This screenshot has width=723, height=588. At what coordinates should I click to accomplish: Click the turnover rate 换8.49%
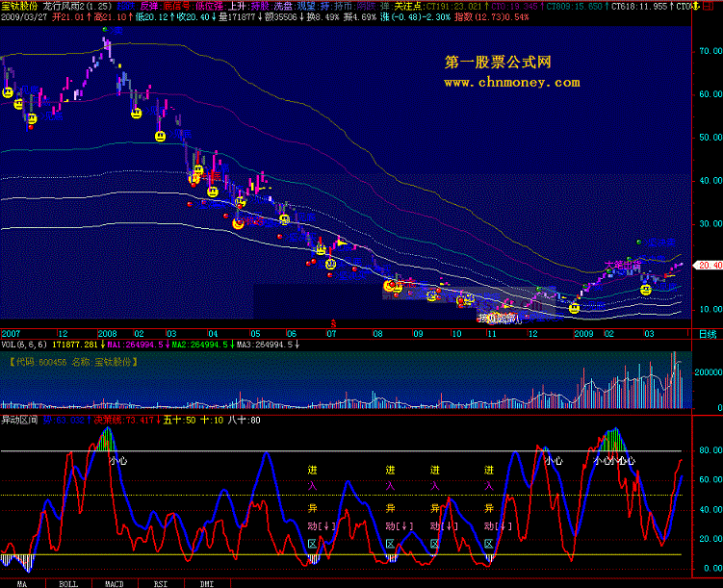point(323,17)
